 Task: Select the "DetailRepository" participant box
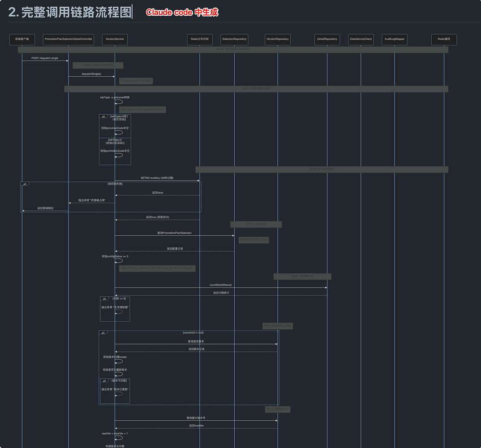tap(327, 39)
